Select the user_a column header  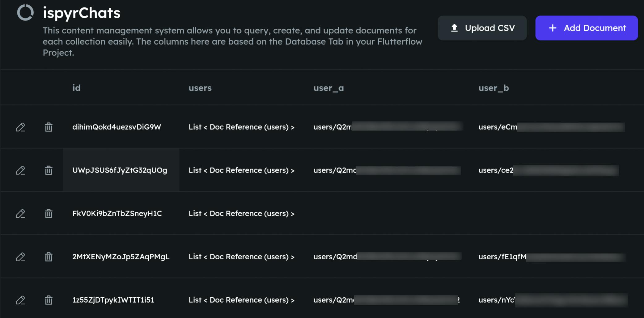[328, 88]
